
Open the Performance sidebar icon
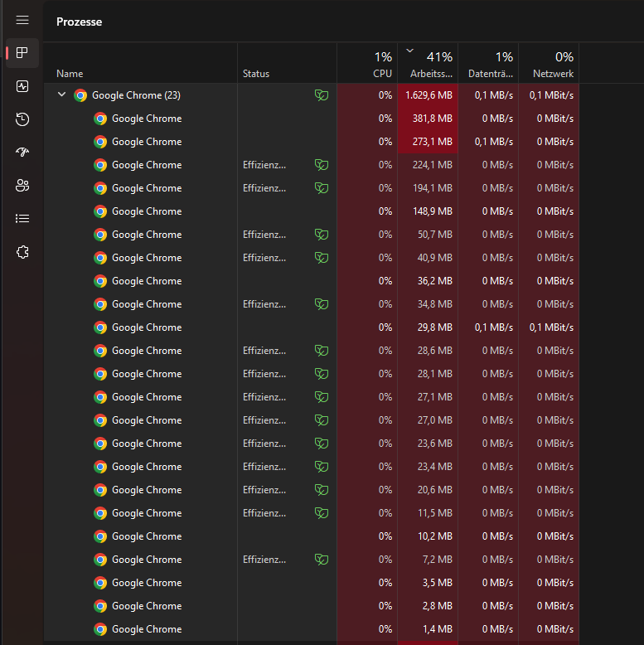click(x=22, y=86)
